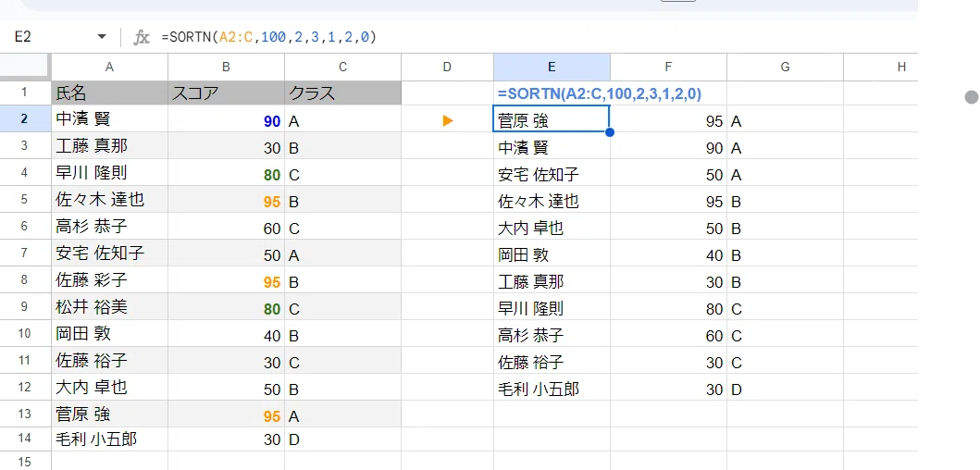Screen dimensions: 980x470
Task: Click orange score 95 in cell B8
Action: (226, 282)
